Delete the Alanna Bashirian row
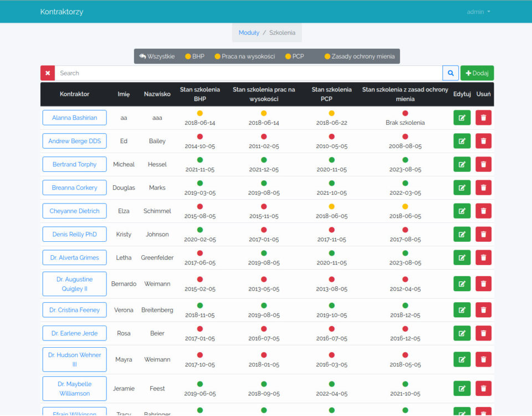Image resolution: width=532 pixels, height=416 pixels. [x=483, y=118]
